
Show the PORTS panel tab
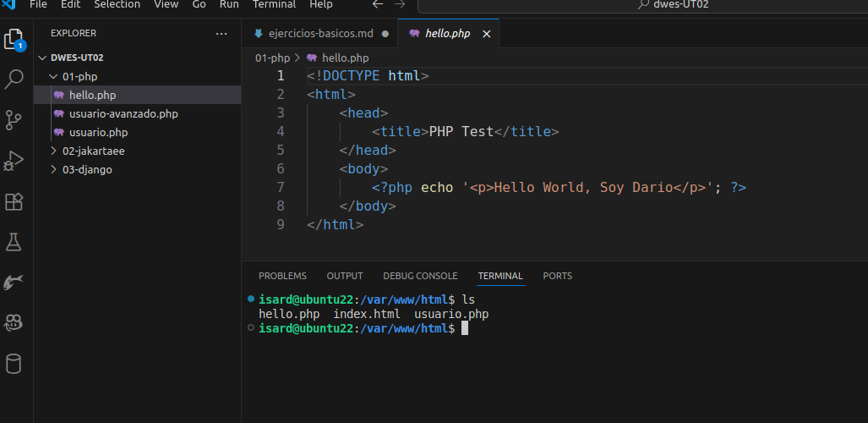pyautogui.click(x=558, y=276)
